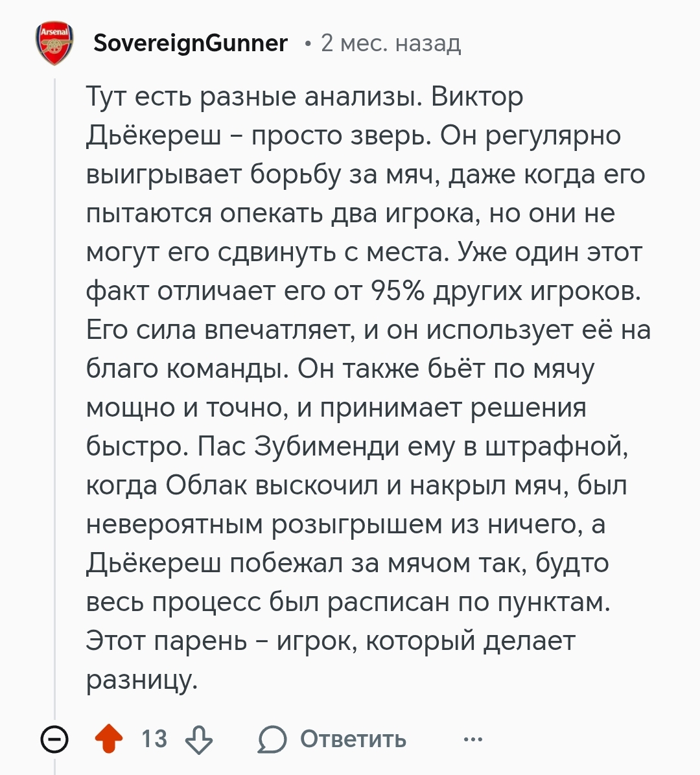Open SovereignGunner's user profile link
Screen dimensions: 700x775
191,43
